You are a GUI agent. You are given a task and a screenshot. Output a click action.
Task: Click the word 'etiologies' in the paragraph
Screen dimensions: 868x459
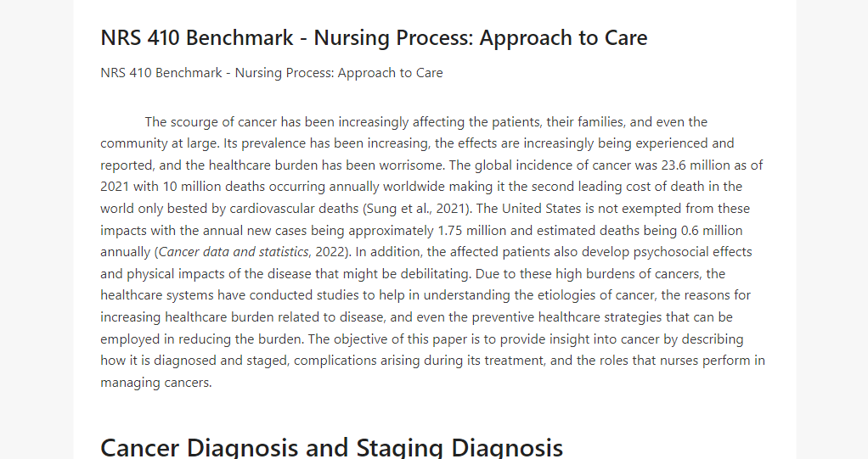point(562,295)
